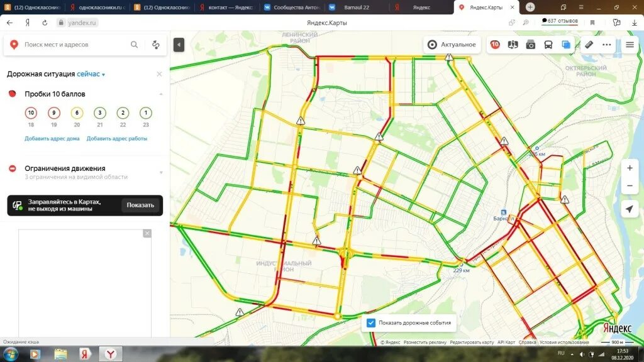Screen dimensions: 644x362
Task: Open a new browser tab
Action: pos(530,7)
